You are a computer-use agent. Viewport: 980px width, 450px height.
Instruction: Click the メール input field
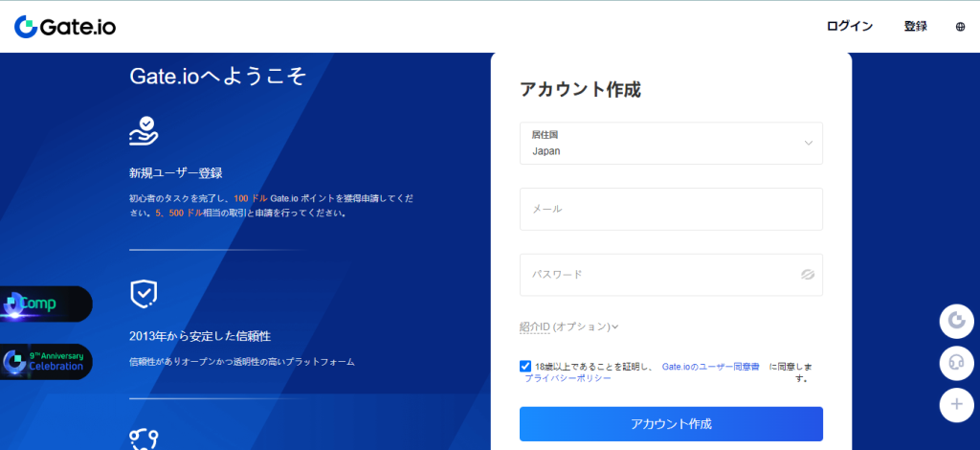(x=671, y=209)
